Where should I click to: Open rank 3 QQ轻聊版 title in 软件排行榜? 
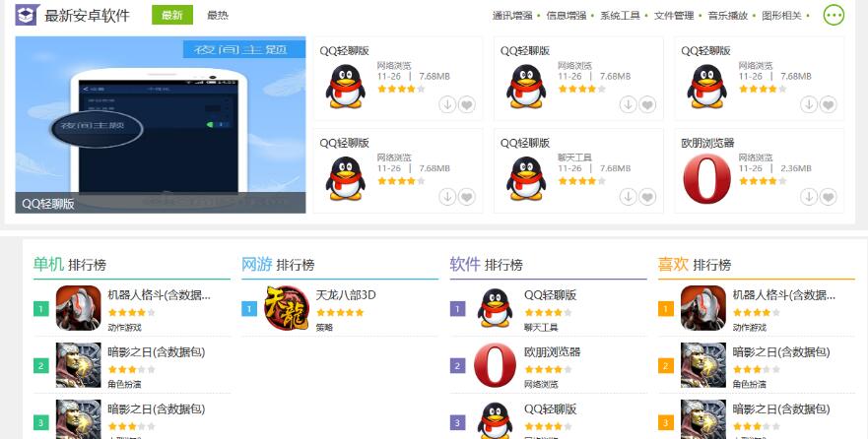click(x=550, y=408)
